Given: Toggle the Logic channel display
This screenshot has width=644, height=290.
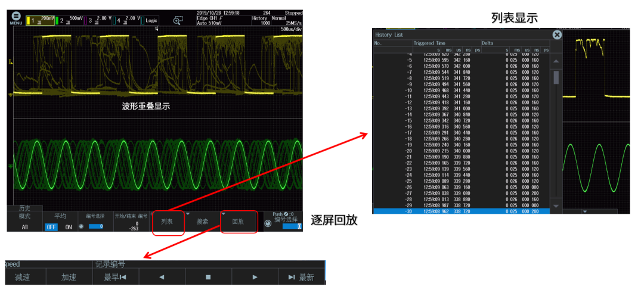Looking at the screenshot, I should [156, 20].
